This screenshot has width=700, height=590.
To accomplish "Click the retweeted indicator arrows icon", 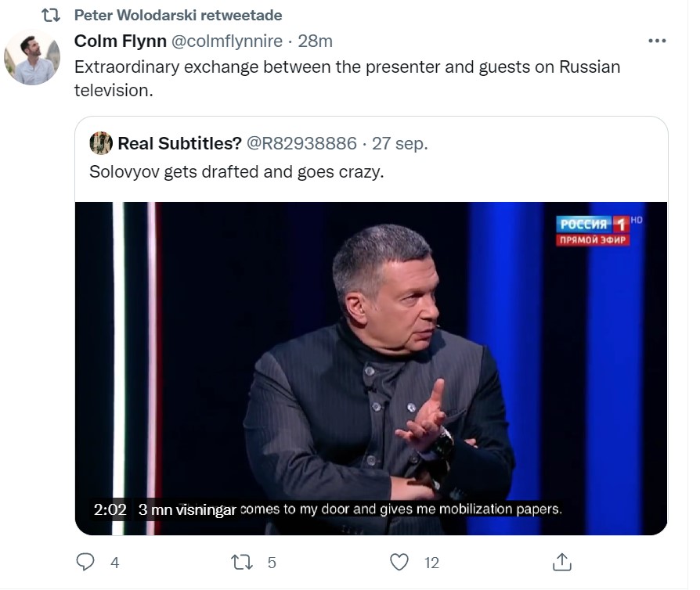I will (51, 16).
